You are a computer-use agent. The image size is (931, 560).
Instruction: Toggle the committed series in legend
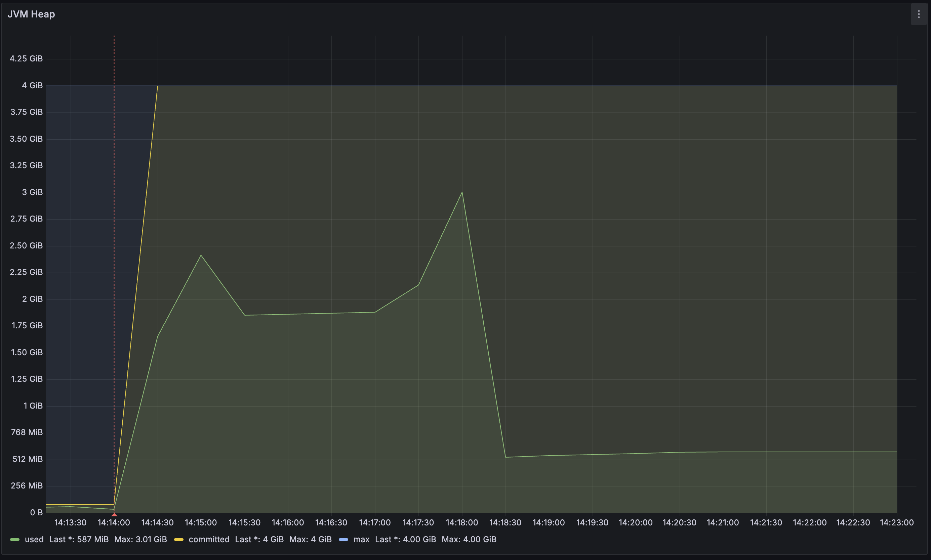click(x=209, y=539)
